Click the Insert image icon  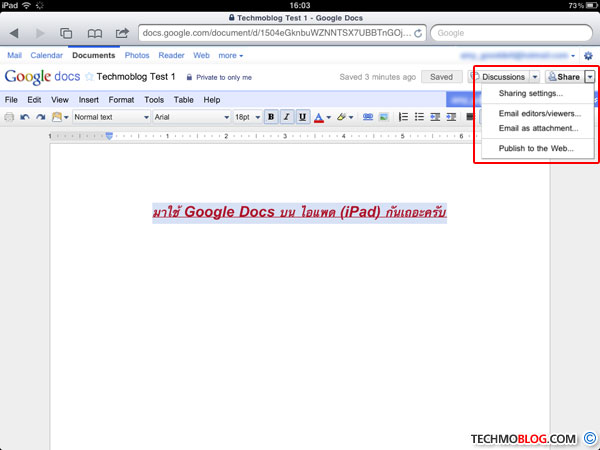[383, 117]
